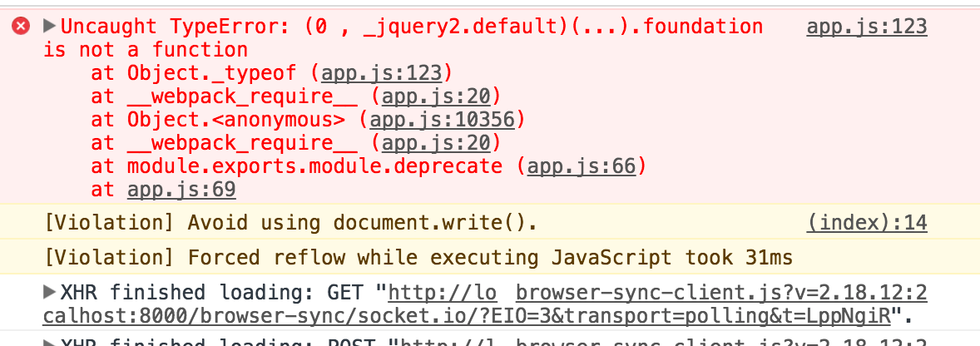The height and width of the screenshot is (346, 980).
Task: Select "at module.exports.module.deprecate" frame text
Action: coord(297,166)
